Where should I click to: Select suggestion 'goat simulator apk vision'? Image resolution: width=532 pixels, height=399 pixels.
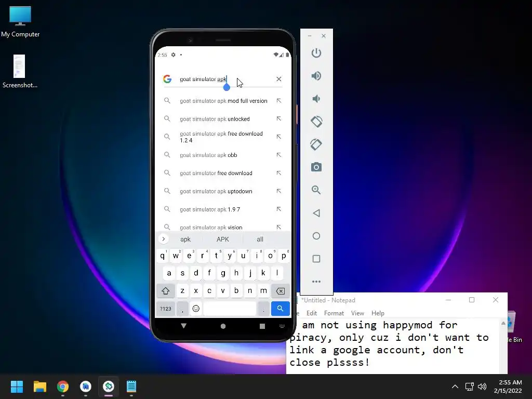tap(223, 227)
